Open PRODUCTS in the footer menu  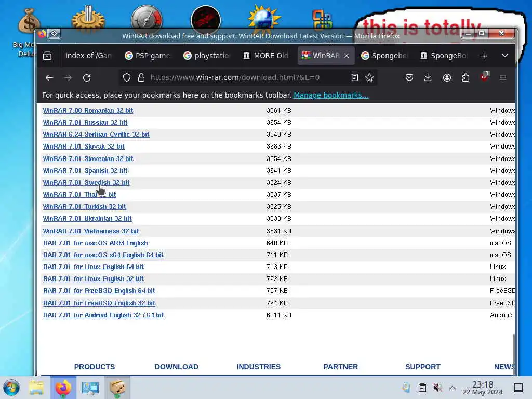tap(95, 367)
